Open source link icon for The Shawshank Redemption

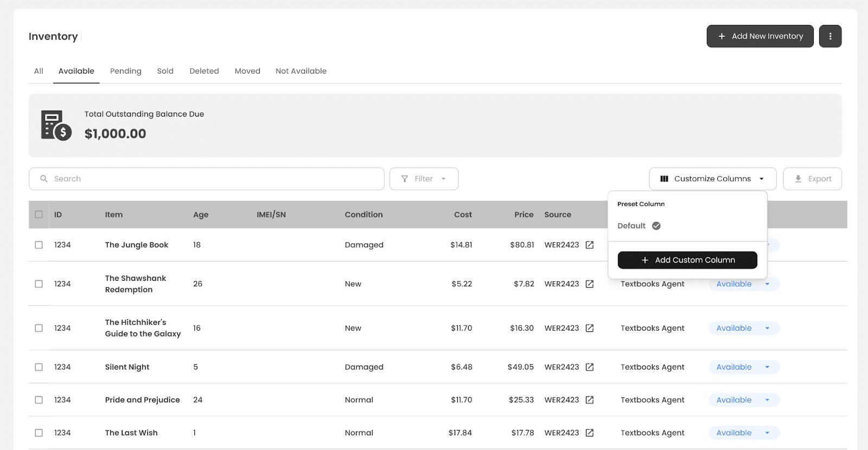pyautogui.click(x=590, y=284)
